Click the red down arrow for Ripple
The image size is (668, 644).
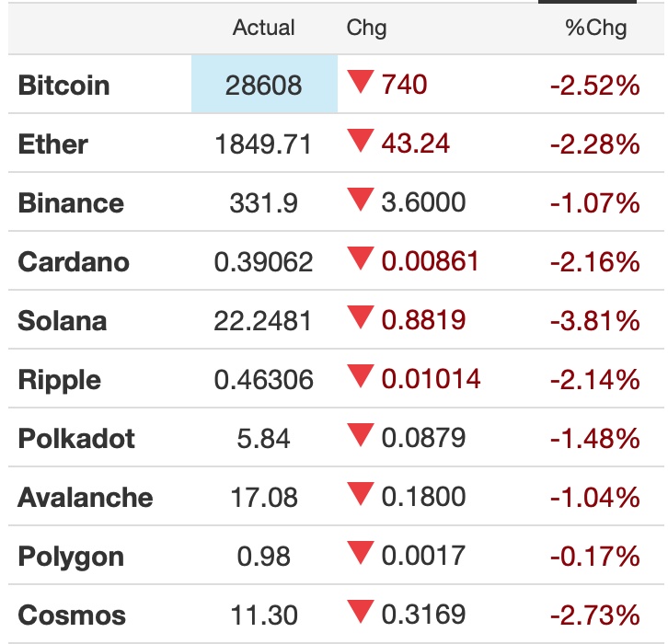359,378
